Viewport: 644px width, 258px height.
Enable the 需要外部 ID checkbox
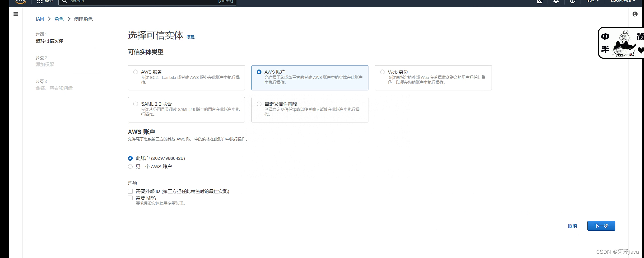[x=130, y=191]
